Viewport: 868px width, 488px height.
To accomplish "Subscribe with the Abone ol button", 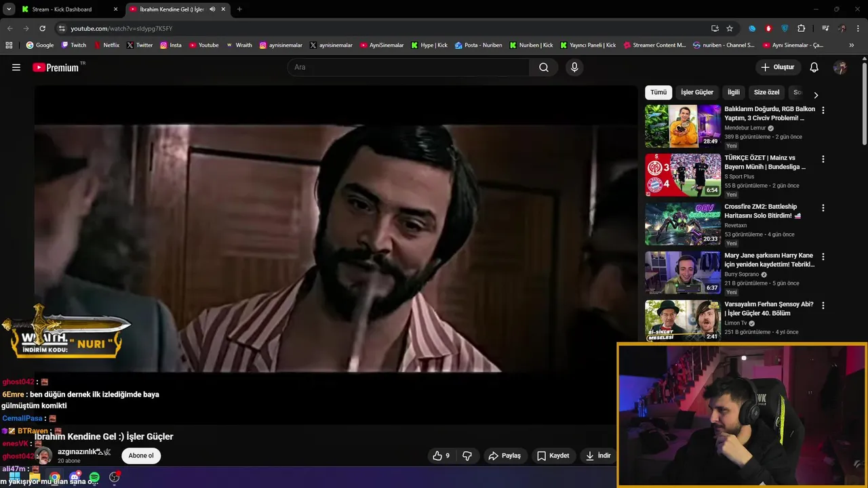I will coord(141,455).
